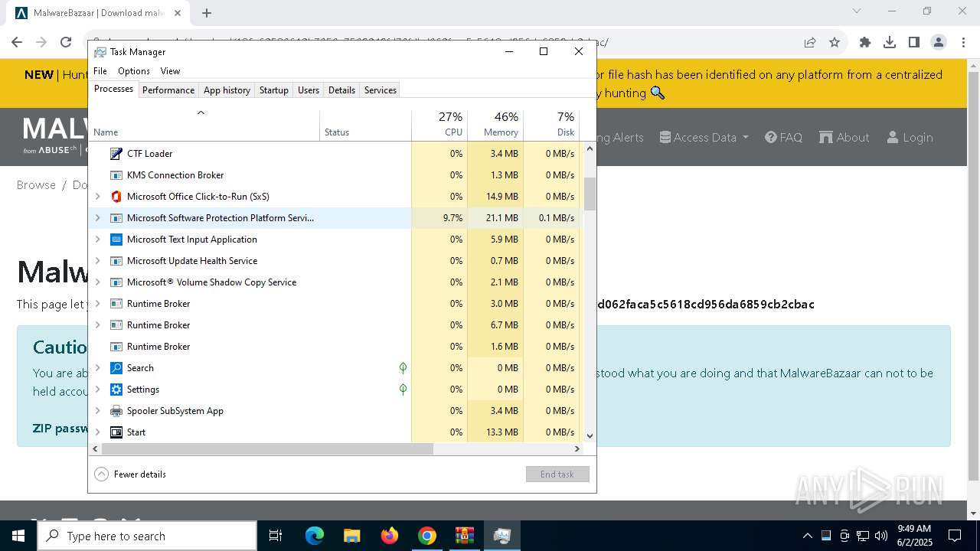Click the Browse breadcrumb link
980x551 pixels.
coord(36,185)
